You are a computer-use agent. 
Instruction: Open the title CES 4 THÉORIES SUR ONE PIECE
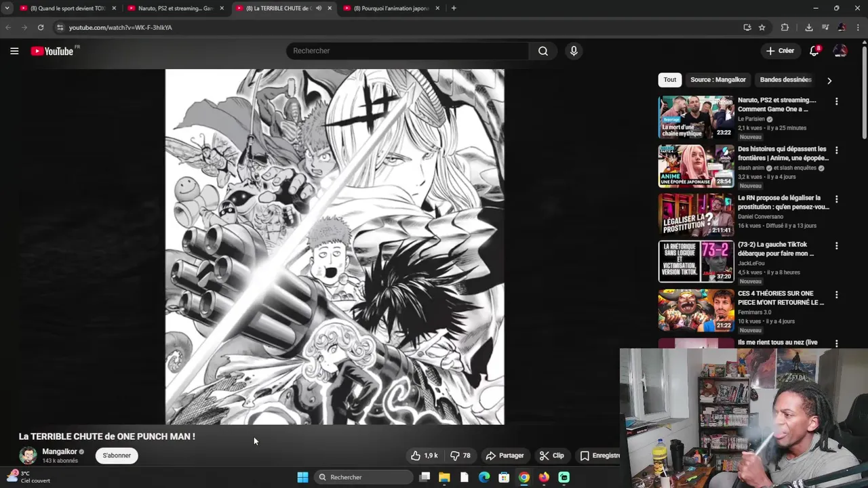click(x=781, y=298)
